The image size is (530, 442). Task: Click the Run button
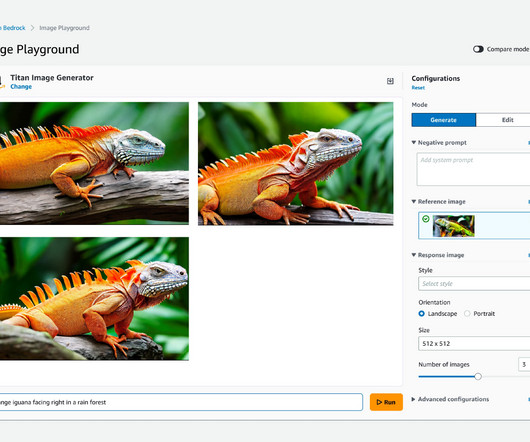tap(386, 402)
